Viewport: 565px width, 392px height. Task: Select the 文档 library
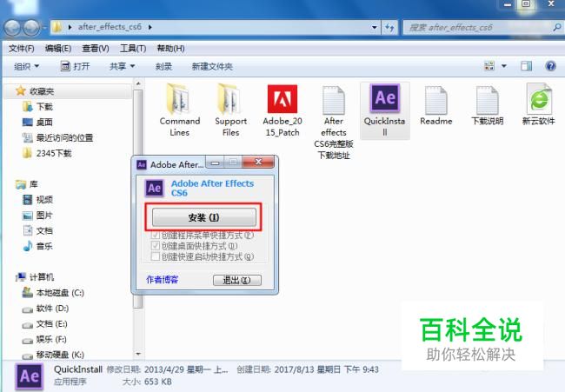(x=37, y=230)
